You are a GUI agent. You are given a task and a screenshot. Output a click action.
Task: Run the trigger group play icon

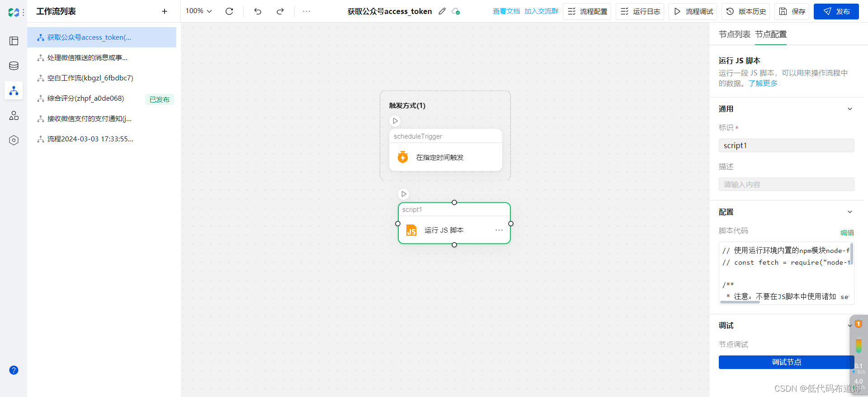pyautogui.click(x=395, y=121)
